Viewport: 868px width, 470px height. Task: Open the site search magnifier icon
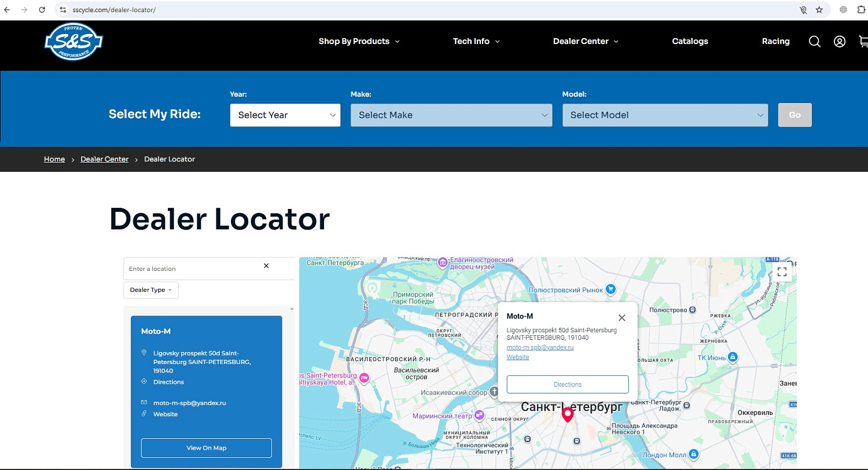point(815,42)
